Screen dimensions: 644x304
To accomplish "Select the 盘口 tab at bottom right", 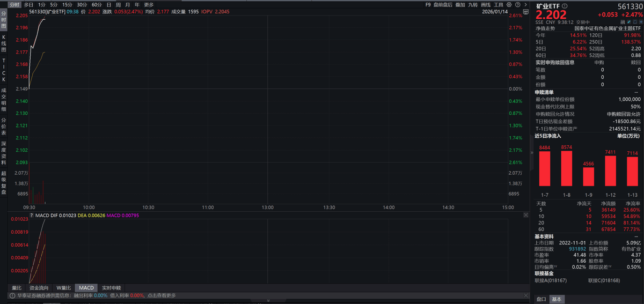I will coord(542,299).
